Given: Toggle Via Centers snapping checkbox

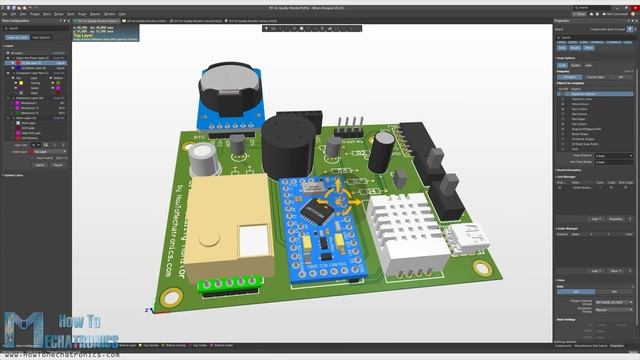Looking at the screenshot, I should pos(563,124).
